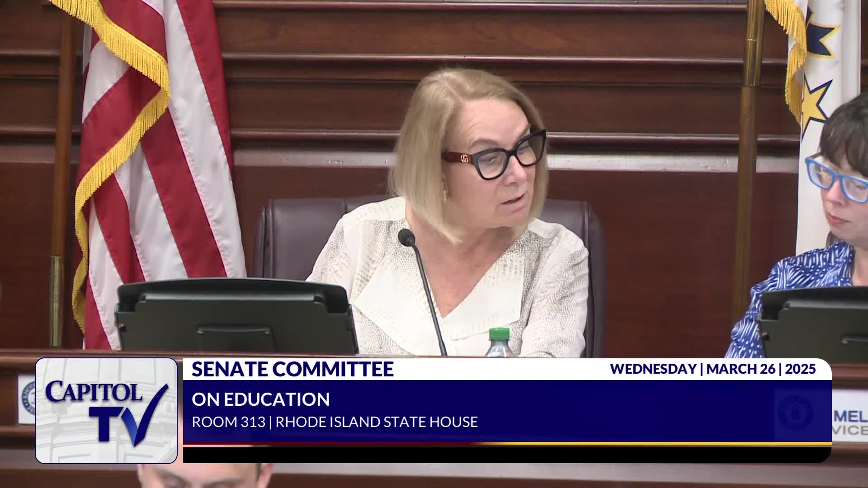Viewport: 868px width, 488px height.
Task: Click the date WEDNESDAY | MARCH 26 | 2025
Action: [x=712, y=369]
